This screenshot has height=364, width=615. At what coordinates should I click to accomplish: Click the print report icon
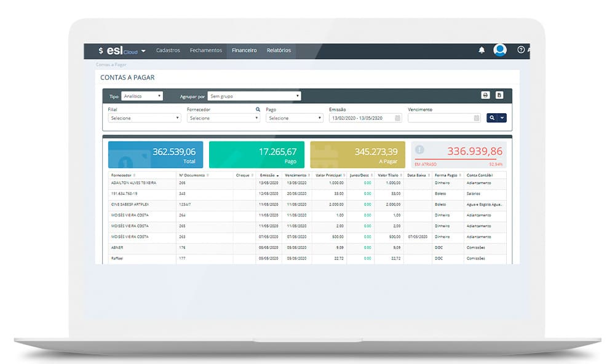485,95
